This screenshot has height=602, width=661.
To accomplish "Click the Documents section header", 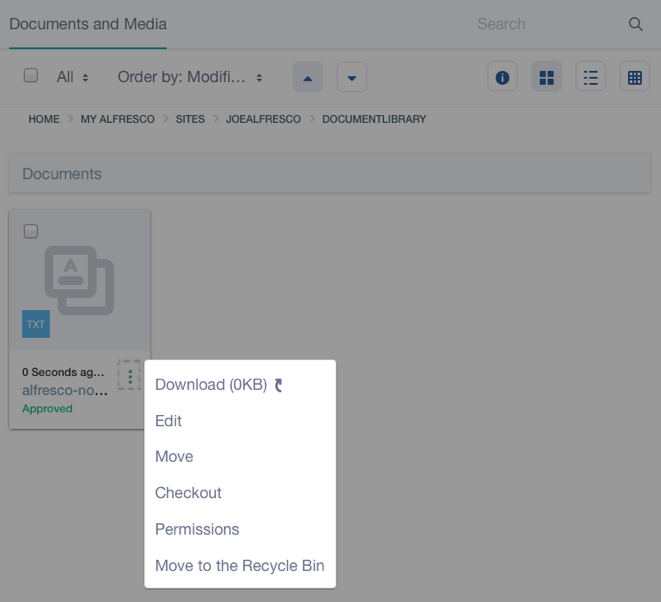I will tap(330, 173).
